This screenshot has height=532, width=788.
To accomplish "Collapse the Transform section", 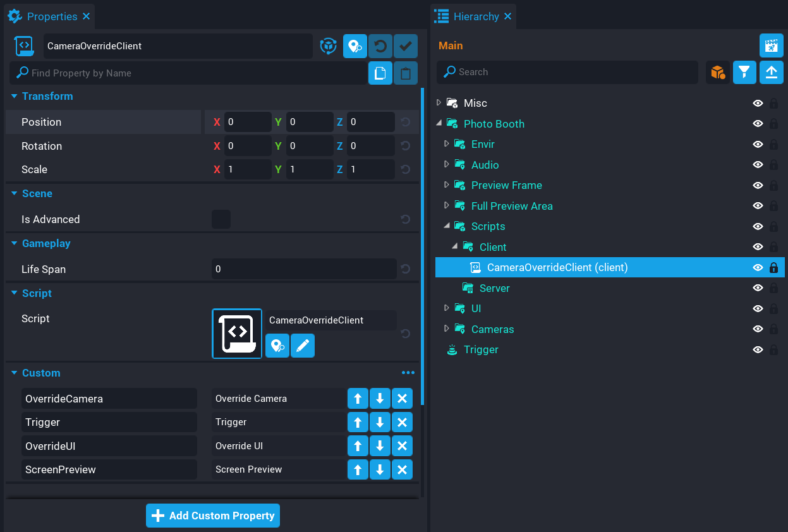I will coord(15,96).
